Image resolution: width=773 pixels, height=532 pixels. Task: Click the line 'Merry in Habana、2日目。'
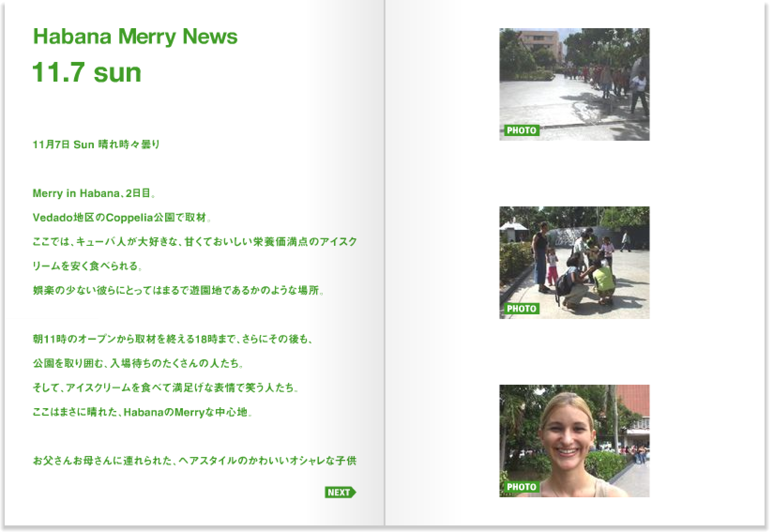point(94,193)
